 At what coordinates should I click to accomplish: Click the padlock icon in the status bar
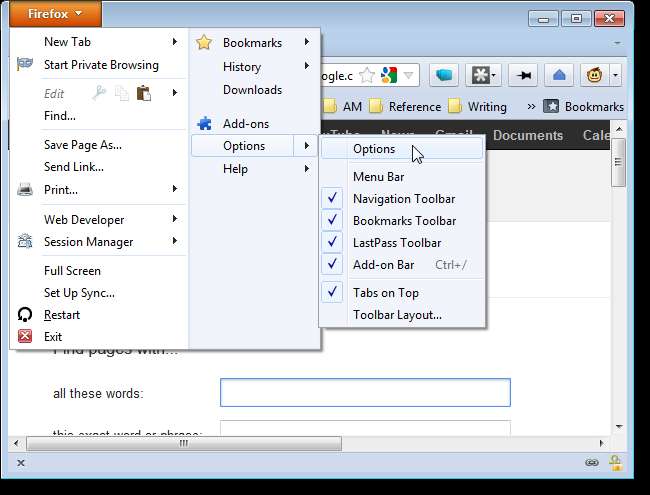click(x=616, y=462)
